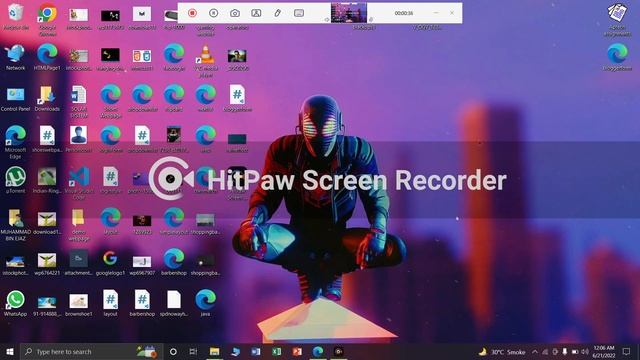640x360 pixels.
Task: Open the WhatsApp desktop shortcut
Action: [x=16, y=303]
